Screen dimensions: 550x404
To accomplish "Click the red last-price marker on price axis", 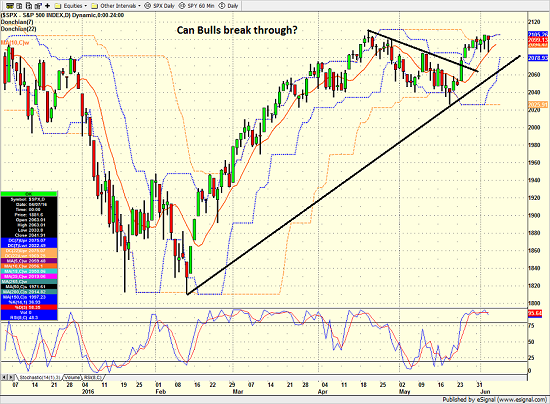I will (538, 40).
